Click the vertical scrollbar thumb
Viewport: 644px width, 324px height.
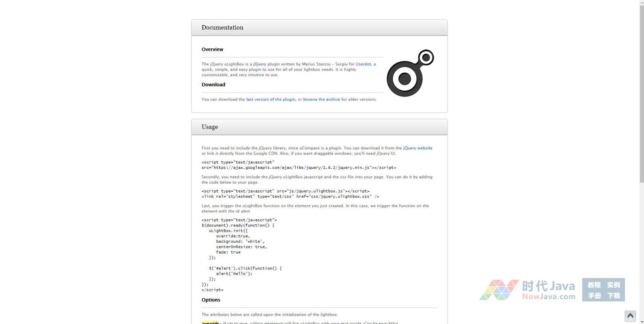641,90
